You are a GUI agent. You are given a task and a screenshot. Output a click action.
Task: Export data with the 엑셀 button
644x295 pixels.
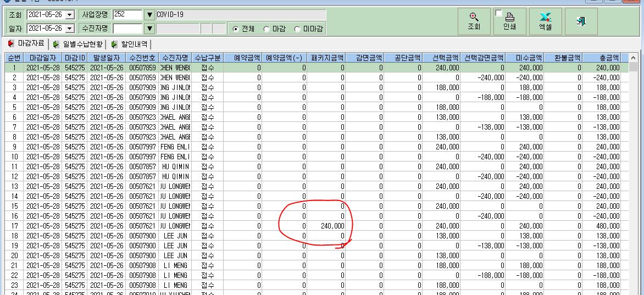coord(546,22)
